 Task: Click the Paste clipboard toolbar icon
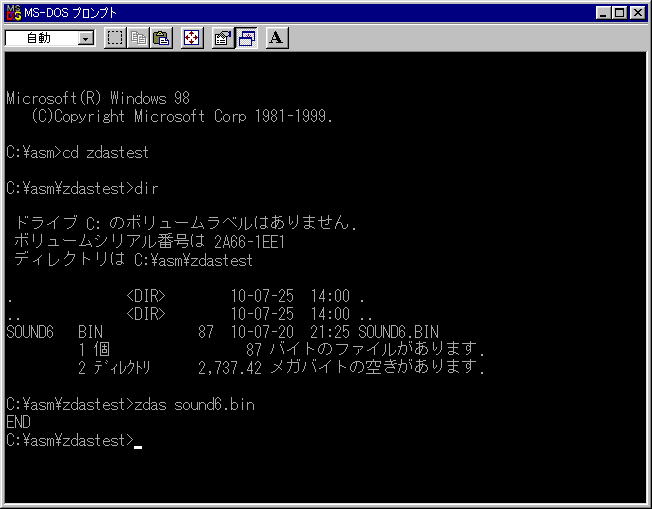tap(161, 38)
